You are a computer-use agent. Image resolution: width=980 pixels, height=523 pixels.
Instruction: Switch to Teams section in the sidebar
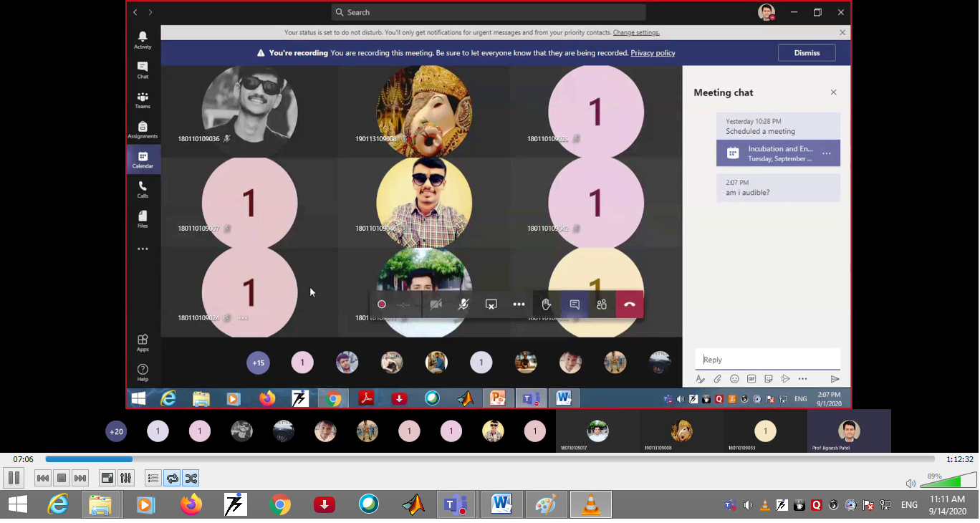tap(143, 100)
